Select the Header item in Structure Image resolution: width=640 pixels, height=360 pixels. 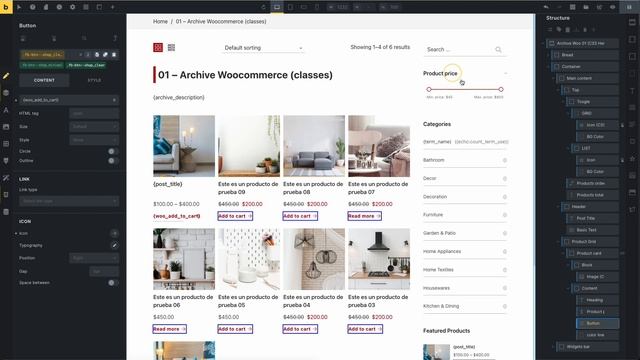point(590,207)
